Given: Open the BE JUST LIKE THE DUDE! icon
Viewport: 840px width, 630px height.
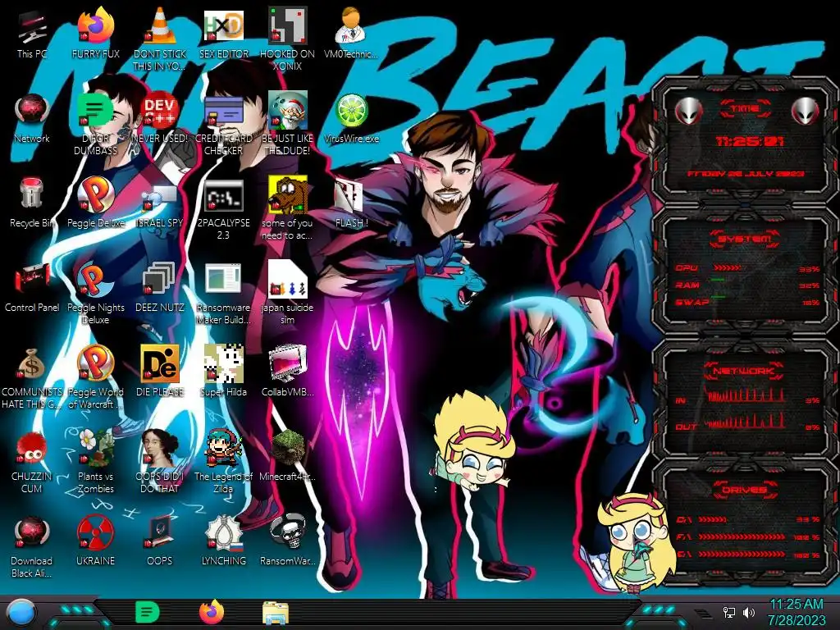Looking at the screenshot, I should (287, 125).
